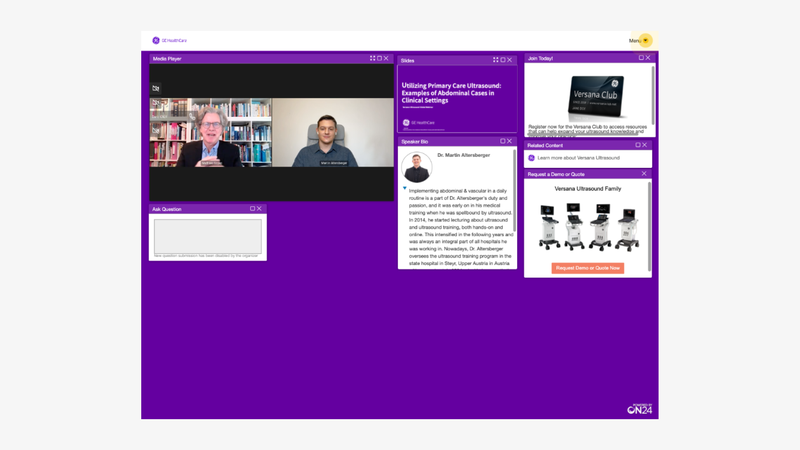Click the Request a Demo panel scrollbar

pos(649,227)
